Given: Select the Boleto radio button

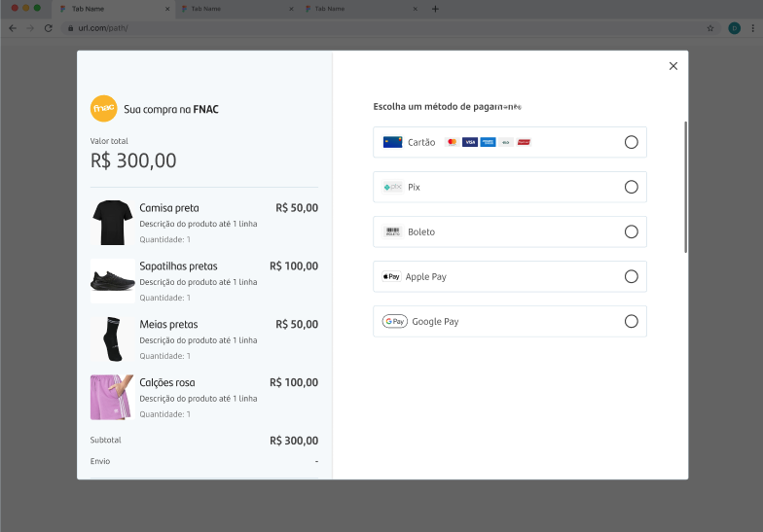Looking at the screenshot, I should [x=631, y=231].
